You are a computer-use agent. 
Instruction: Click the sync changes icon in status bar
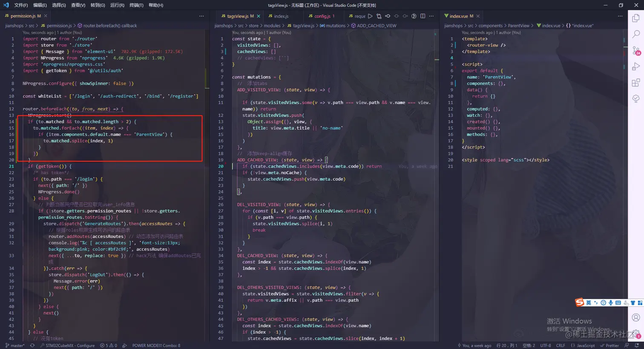32,346
